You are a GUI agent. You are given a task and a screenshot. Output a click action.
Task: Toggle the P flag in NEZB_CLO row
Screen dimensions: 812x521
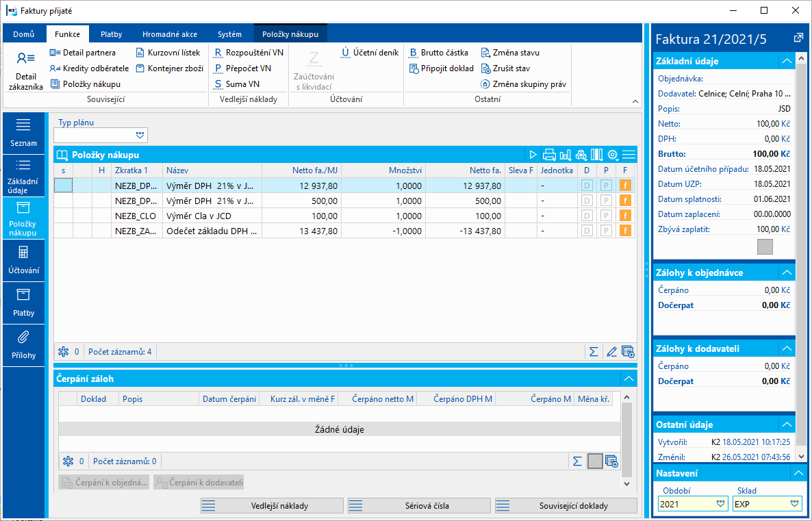pos(606,215)
